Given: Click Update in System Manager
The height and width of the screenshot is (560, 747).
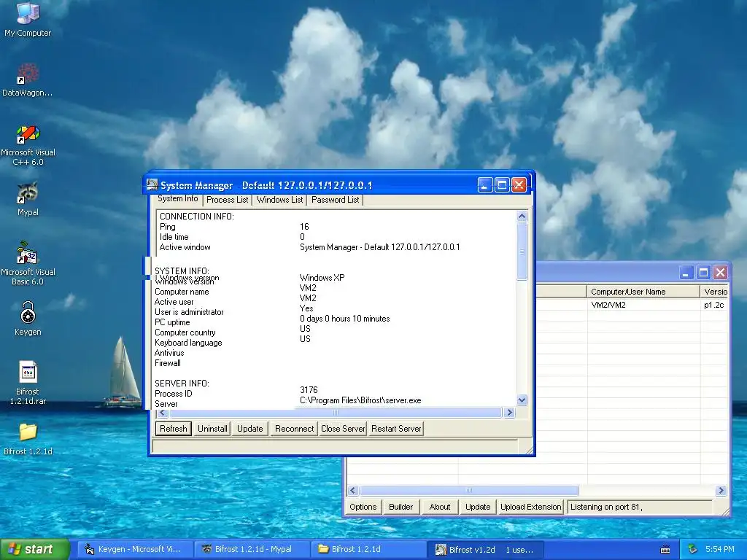Looking at the screenshot, I should (250, 429).
